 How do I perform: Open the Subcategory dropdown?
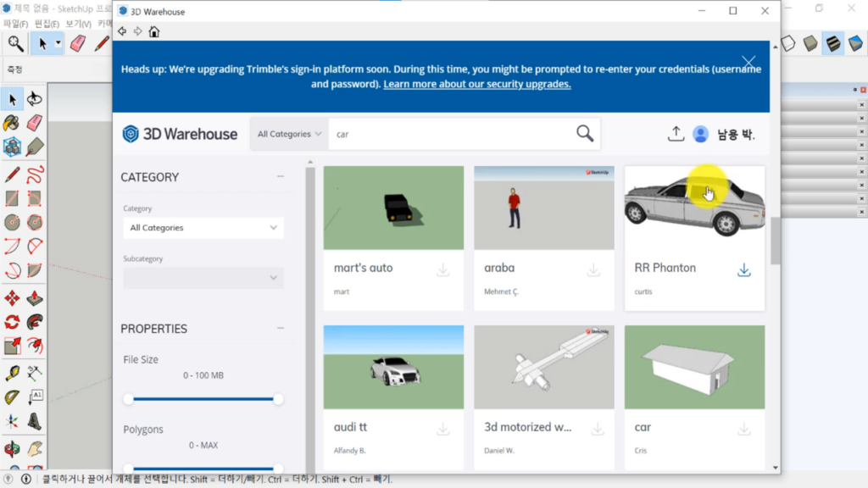pos(203,278)
